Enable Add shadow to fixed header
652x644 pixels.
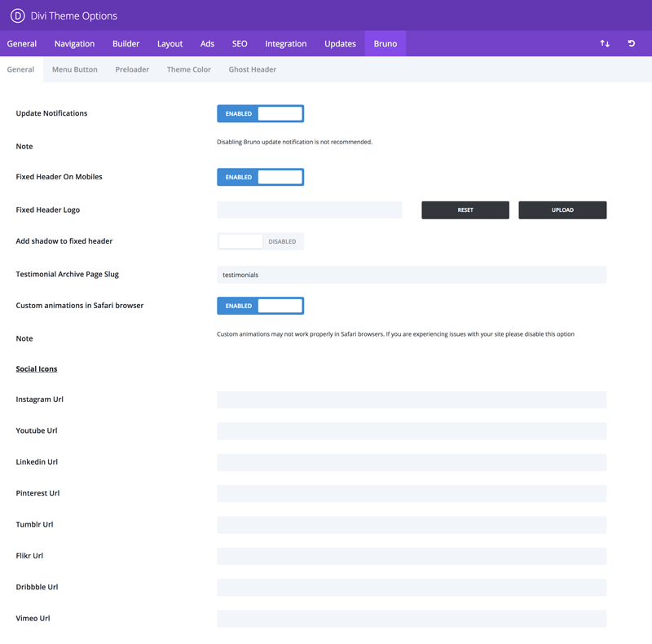pos(260,241)
